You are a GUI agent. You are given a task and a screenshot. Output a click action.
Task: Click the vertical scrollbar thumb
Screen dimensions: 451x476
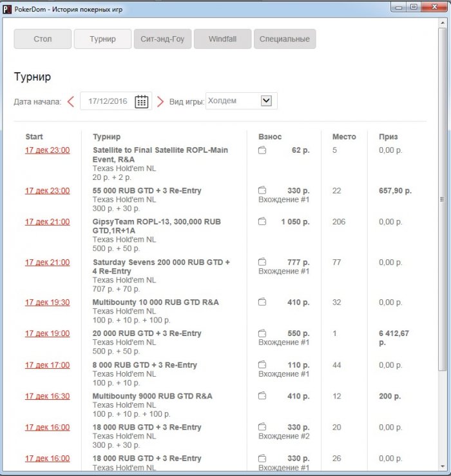point(442,199)
